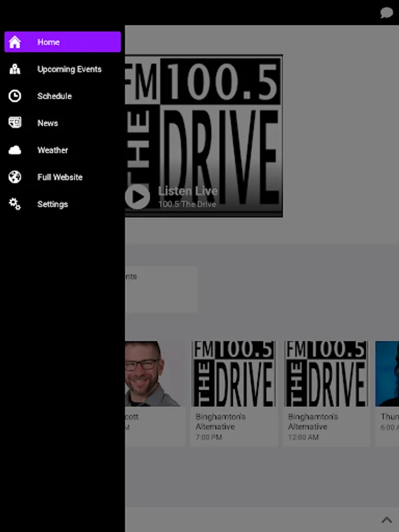Image resolution: width=399 pixels, height=532 pixels.
Task: Click the '7:00 PM' show time
Action: pos(209,437)
